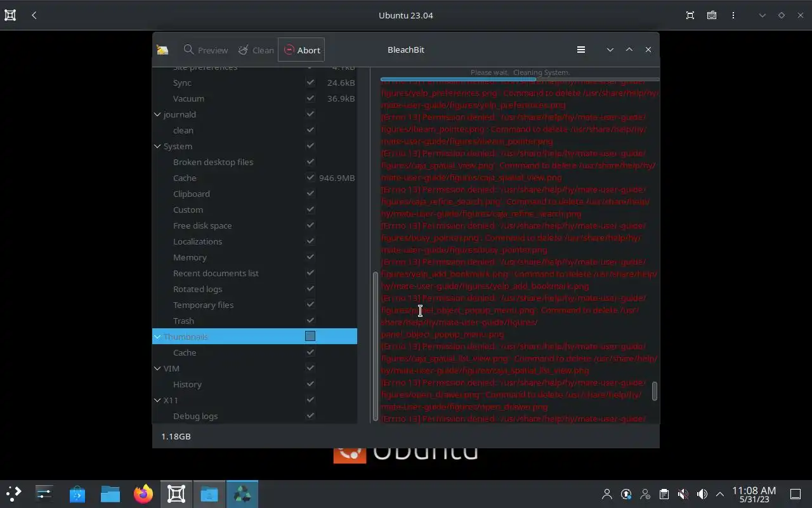Collapse the VIM tree group
The image size is (812, 508).
coord(157,368)
